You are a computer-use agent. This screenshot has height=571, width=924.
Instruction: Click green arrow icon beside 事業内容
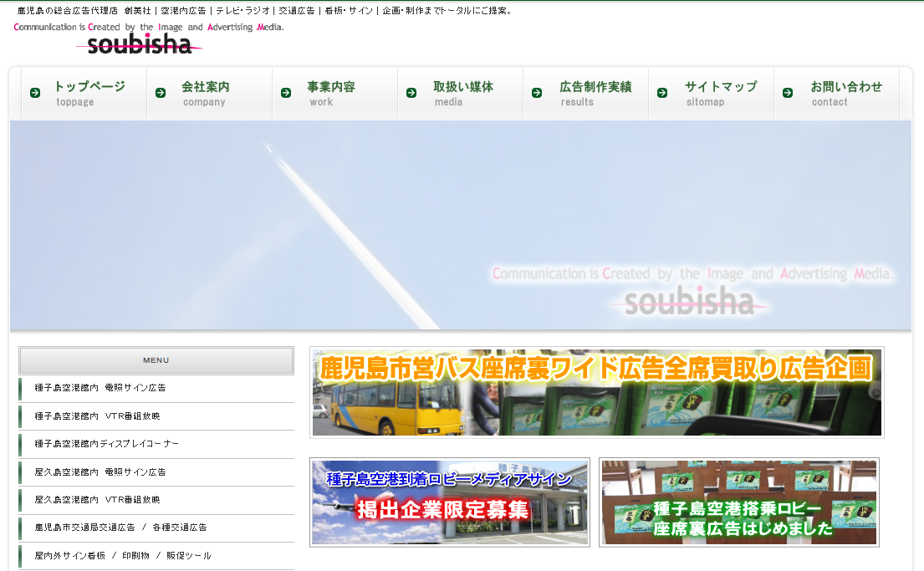point(286,93)
